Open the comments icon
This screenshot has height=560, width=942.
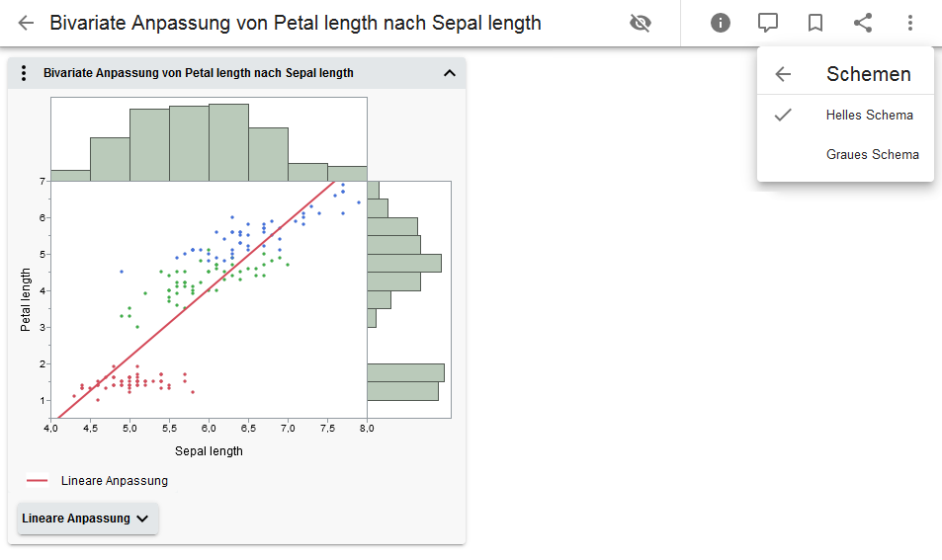pos(768,23)
